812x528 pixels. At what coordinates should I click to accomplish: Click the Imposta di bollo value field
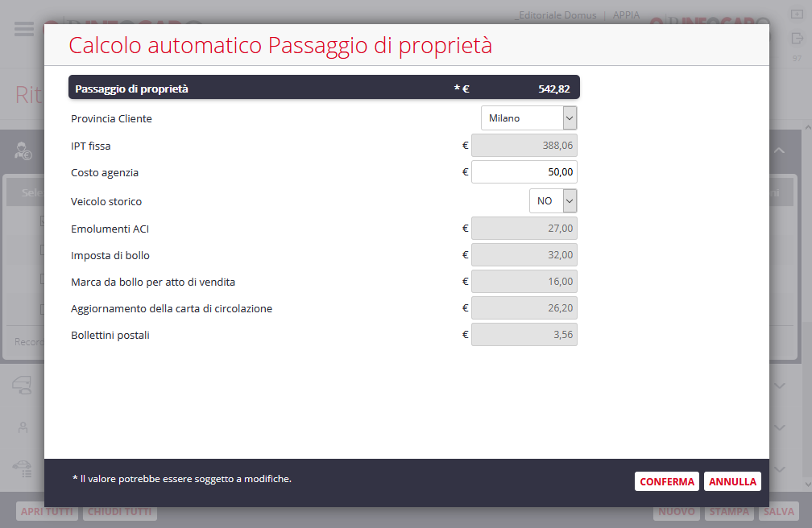(524, 255)
